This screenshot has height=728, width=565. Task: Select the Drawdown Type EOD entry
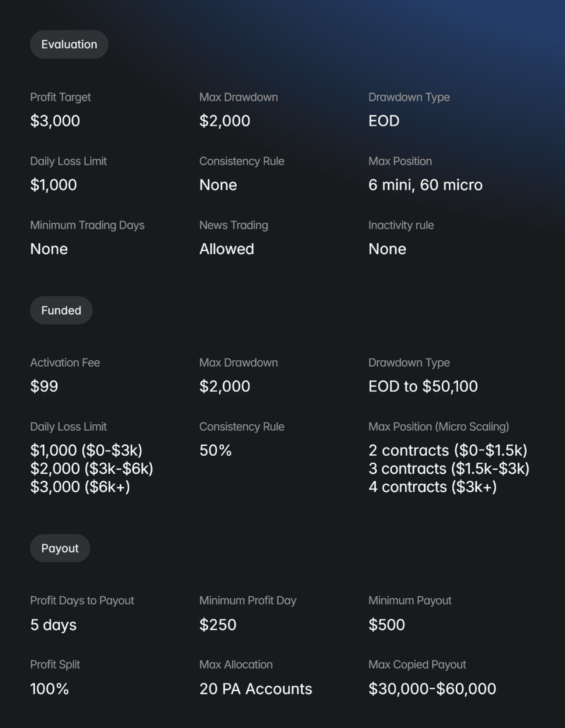pos(383,120)
